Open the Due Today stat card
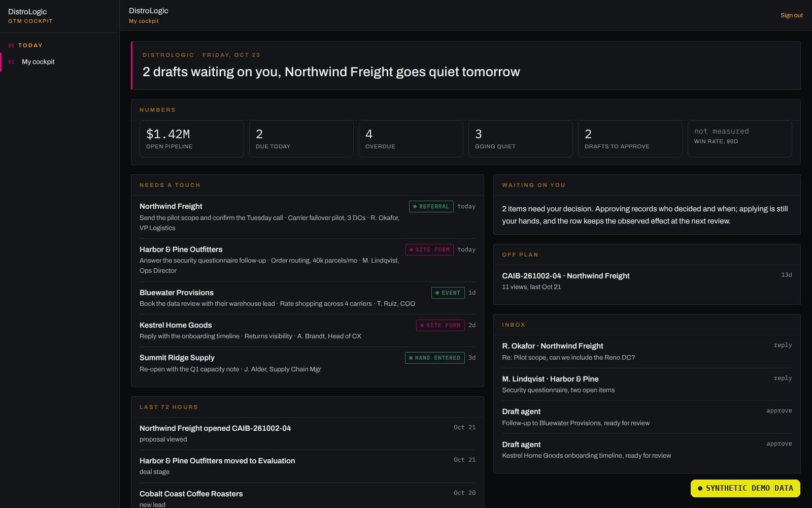This screenshot has height=508, width=812. point(301,139)
